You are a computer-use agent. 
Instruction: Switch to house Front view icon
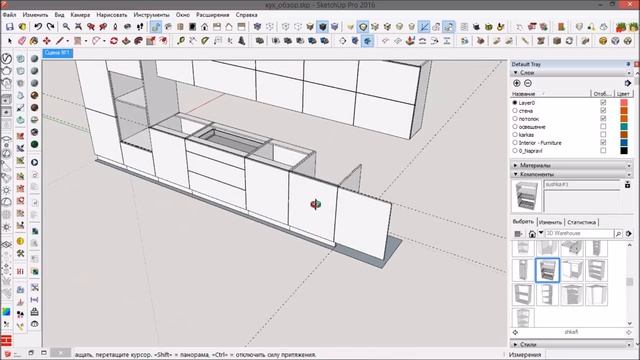pyautogui.click(x=204, y=27)
